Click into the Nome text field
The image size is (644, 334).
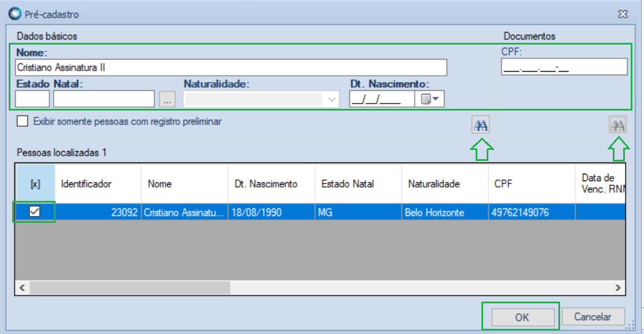click(231, 67)
